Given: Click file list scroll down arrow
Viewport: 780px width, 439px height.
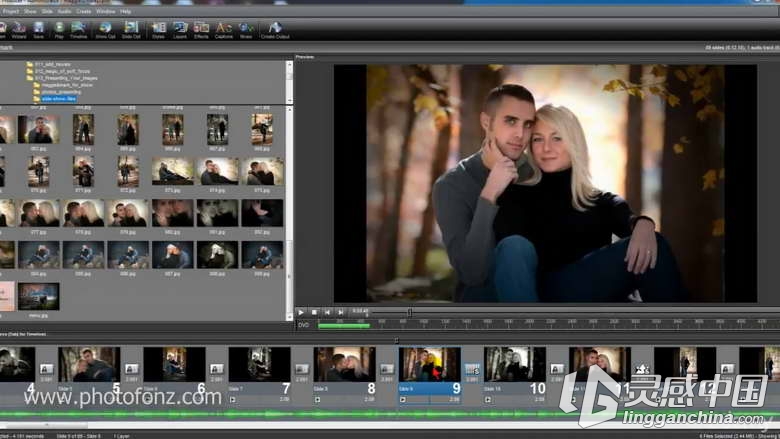Looking at the screenshot, I should 290,317.
